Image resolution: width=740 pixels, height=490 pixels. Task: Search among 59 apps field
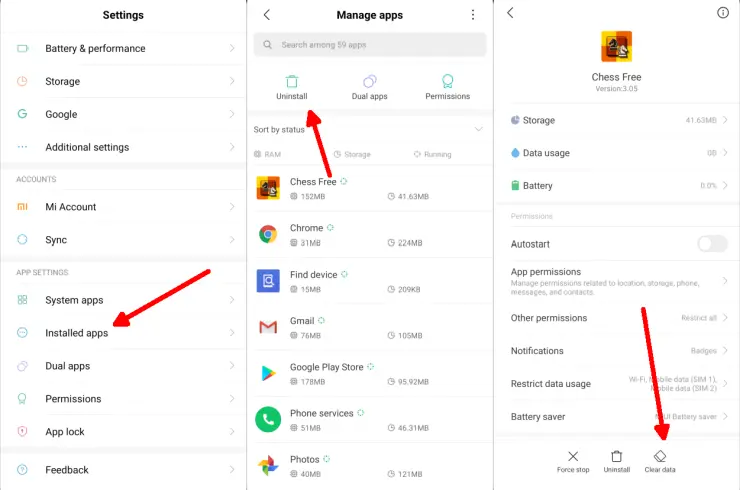(370, 44)
